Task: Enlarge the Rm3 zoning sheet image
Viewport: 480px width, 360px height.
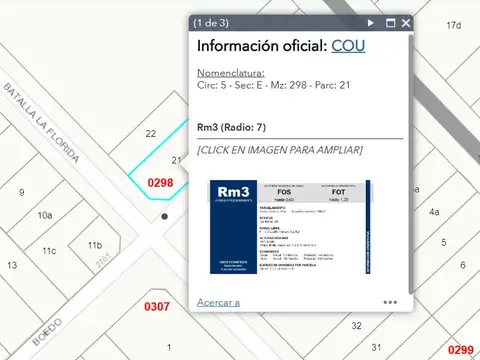Action: 290,227
